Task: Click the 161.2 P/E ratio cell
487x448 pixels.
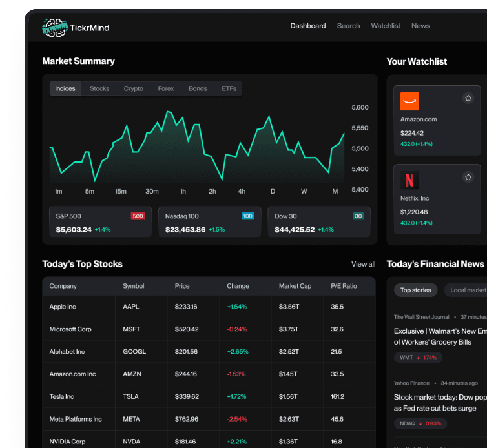Action: click(x=337, y=396)
